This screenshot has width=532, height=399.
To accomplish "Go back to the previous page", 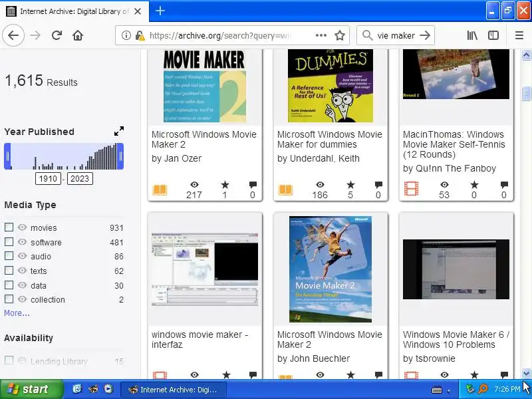I will pos(13,35).
